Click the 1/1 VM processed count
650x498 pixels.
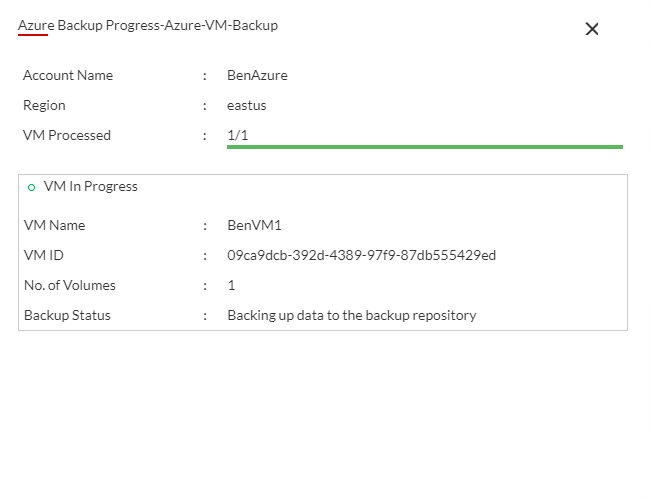coord(237,135)
